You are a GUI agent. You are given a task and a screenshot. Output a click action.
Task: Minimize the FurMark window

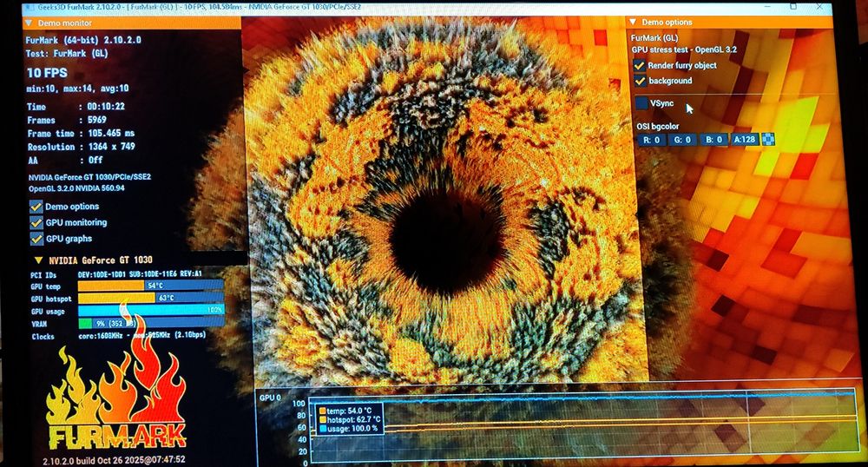pyautogui.click(x=768, y=7)
